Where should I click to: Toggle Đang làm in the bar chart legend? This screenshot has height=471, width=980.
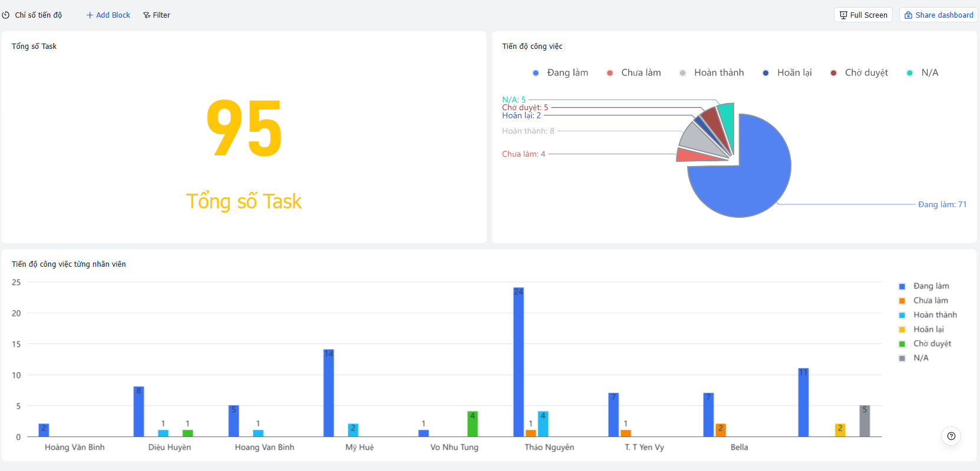[x=924, y=286]
